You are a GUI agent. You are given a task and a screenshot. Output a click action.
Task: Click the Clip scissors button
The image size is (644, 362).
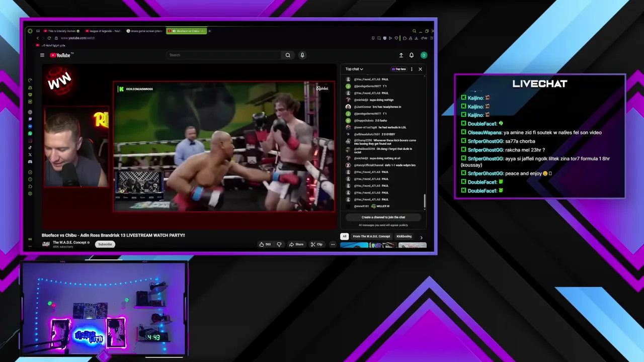point(316,244)
